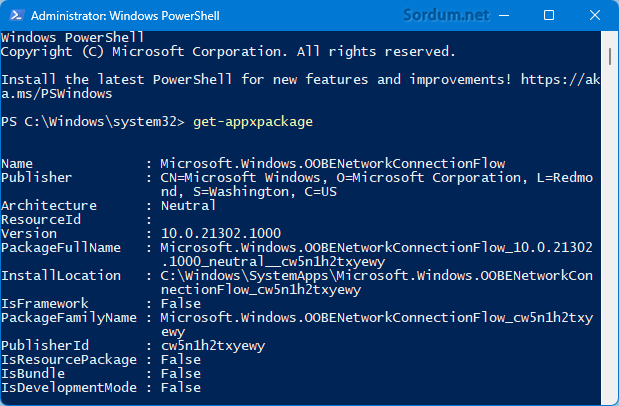Click the 'nd, S=Washington, C=US' line
619x406 pixels.
click(249, 192)
